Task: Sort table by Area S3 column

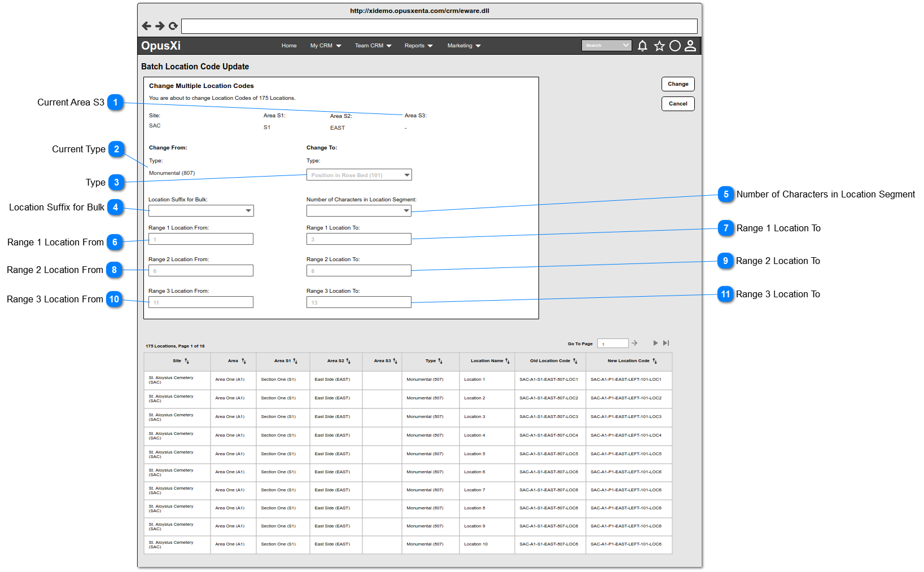Action: pyautogui.click(x=395, y=361)
